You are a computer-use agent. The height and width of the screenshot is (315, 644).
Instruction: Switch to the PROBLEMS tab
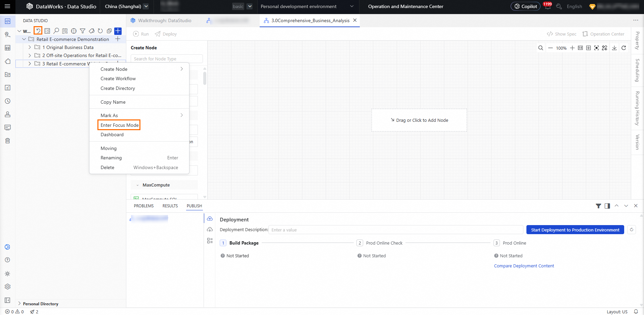click(144, 206)
